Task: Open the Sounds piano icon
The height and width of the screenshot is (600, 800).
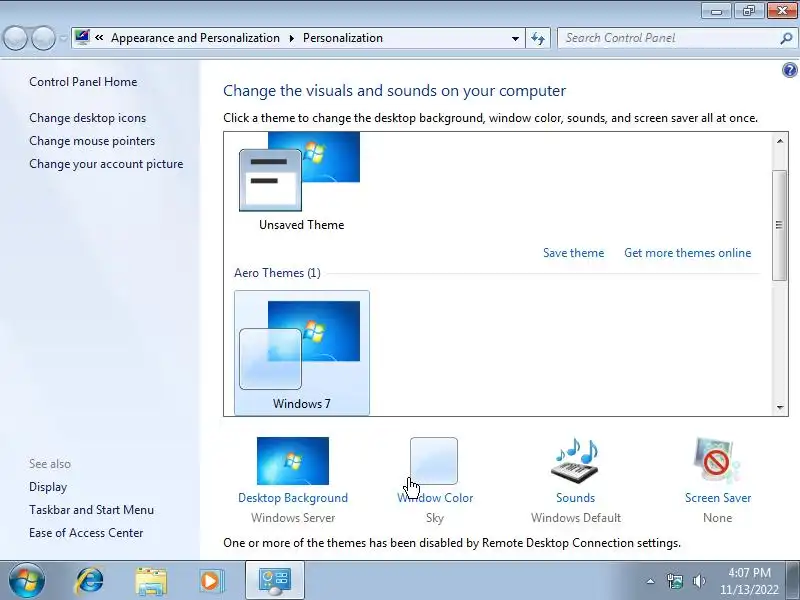Action: click(x=575, y=461)
